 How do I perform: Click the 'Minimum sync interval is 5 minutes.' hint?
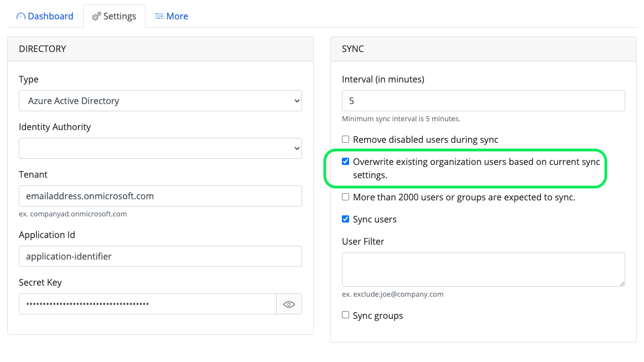pos(401,119)
